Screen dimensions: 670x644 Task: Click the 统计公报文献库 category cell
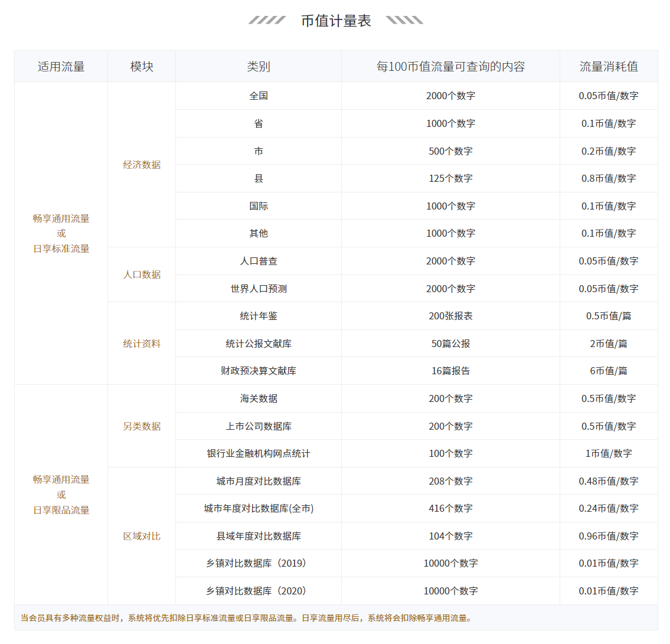click(259, 344)
